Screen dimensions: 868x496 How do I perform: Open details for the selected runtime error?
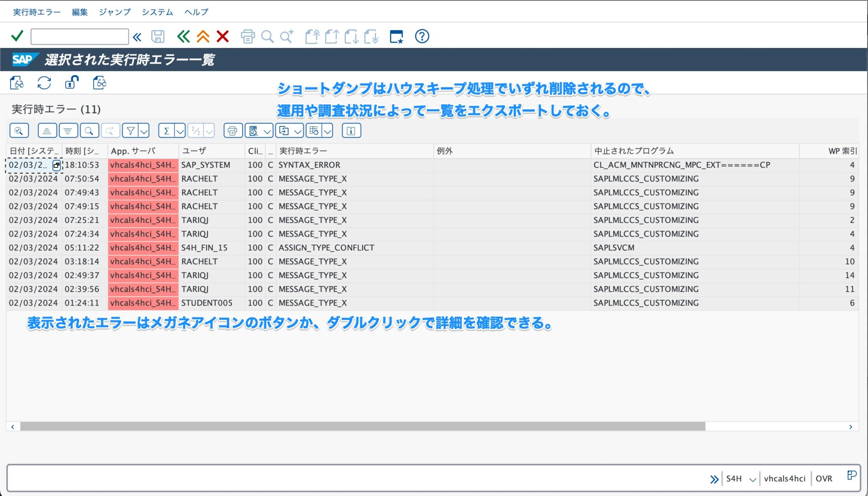tap(17, 83)
